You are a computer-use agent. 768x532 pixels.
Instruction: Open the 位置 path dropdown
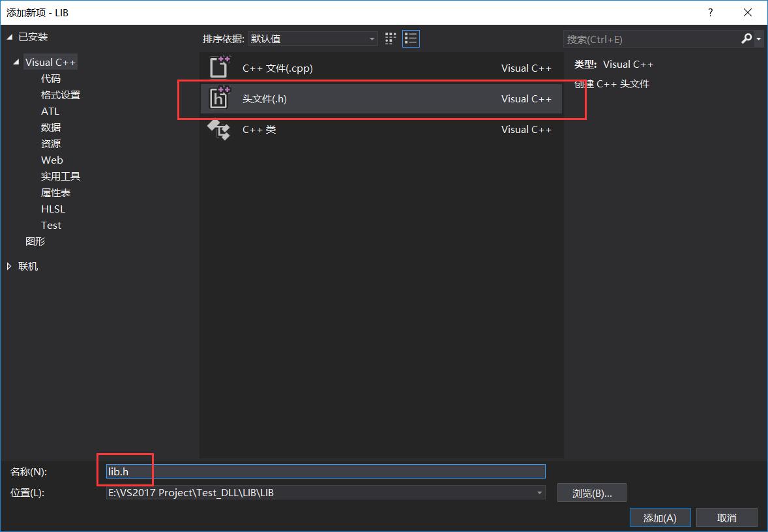(540, 492)
